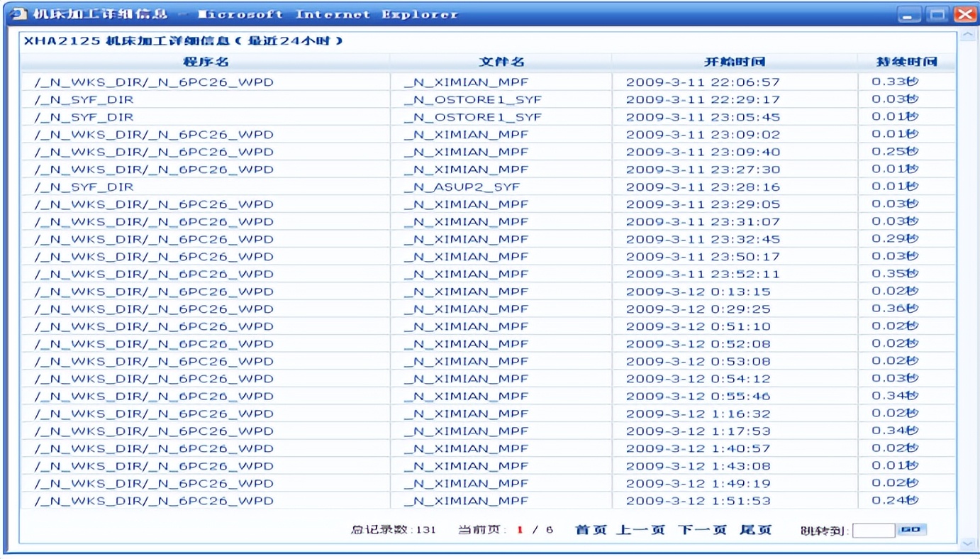Click the XHA2125 机床加工详细信息 heading
This screenshot has width=980, height=559.
[x=184, y=41]
